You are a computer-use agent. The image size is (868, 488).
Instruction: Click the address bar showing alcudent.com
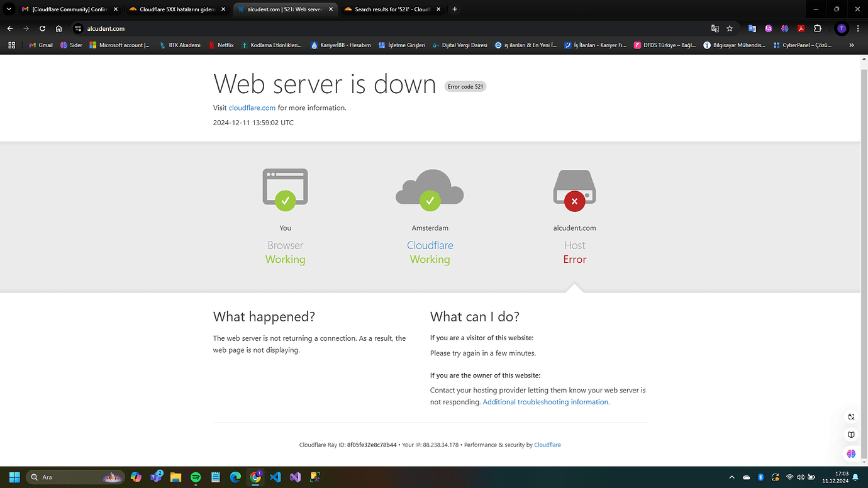(x=396, y=28)
